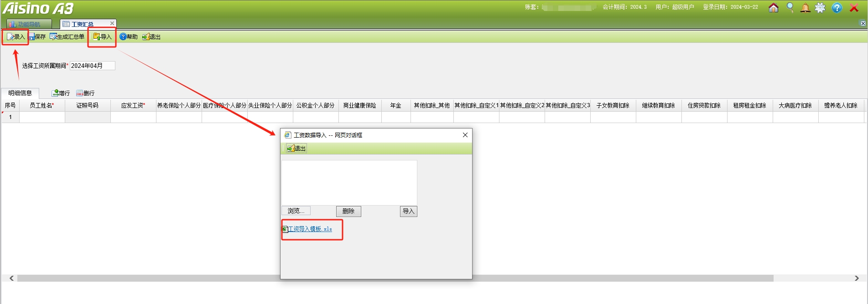Click the 导入 import toolbar button
Screen dimensions: 868x304
[102, 37]
